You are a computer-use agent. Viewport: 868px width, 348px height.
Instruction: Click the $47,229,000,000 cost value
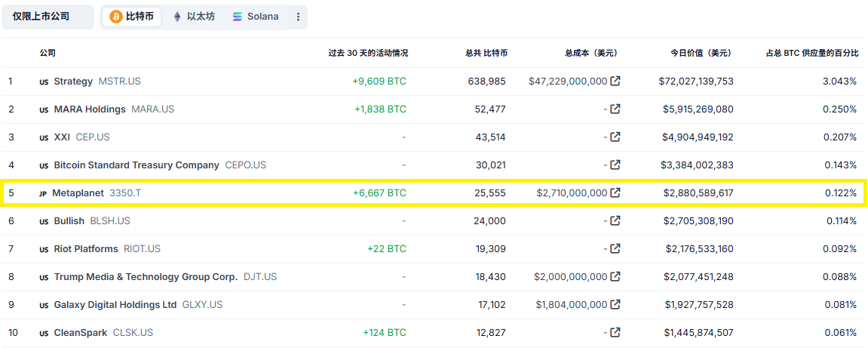568,82
